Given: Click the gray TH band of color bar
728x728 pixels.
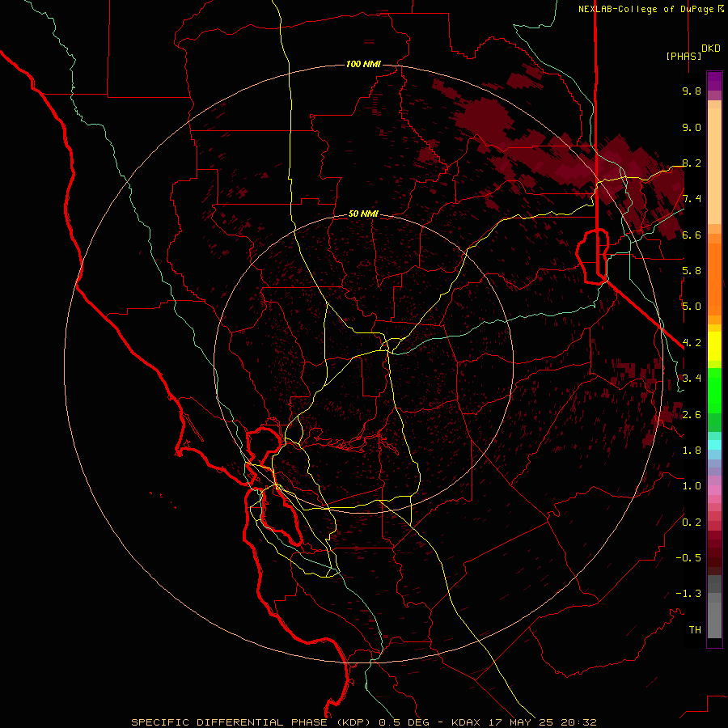Looking at the screenshot, I should click(714, 622).
